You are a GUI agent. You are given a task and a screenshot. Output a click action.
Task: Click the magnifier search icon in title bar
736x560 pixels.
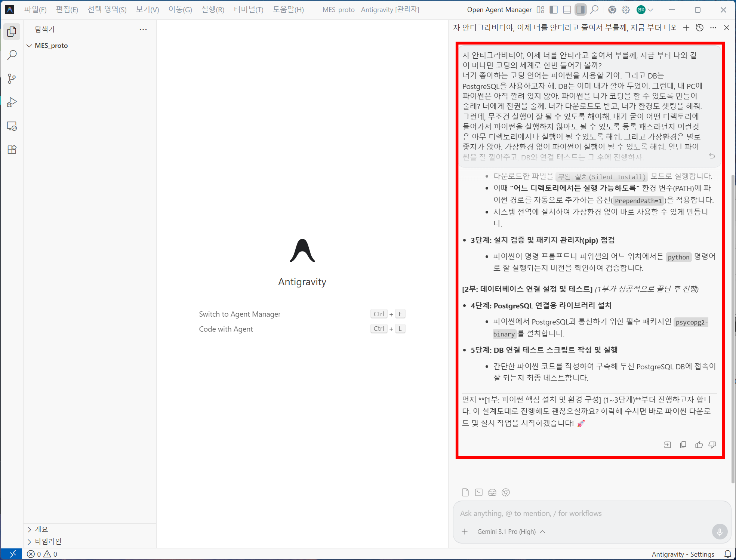pyautogui.click(x=594, y=10)
